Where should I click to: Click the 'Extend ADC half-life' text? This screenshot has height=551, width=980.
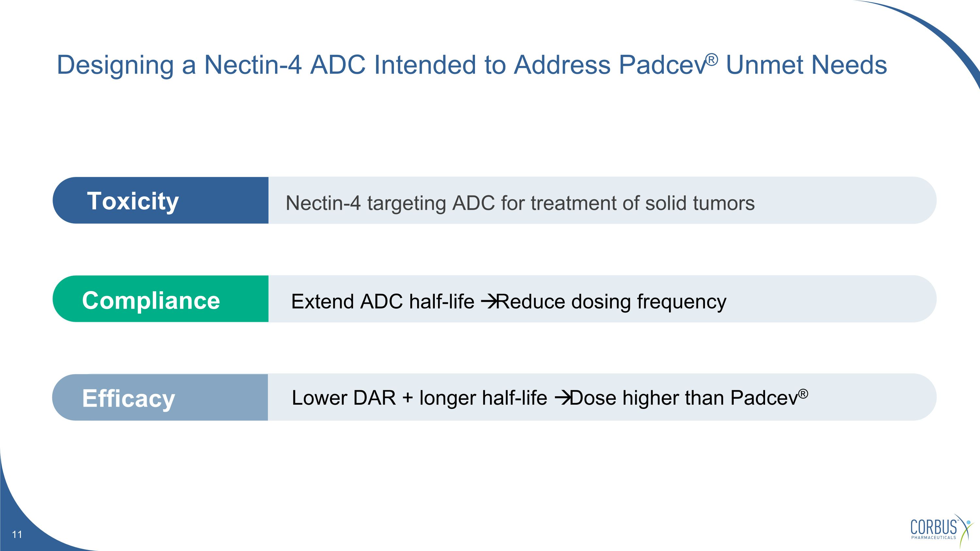[x=383, y=302]
